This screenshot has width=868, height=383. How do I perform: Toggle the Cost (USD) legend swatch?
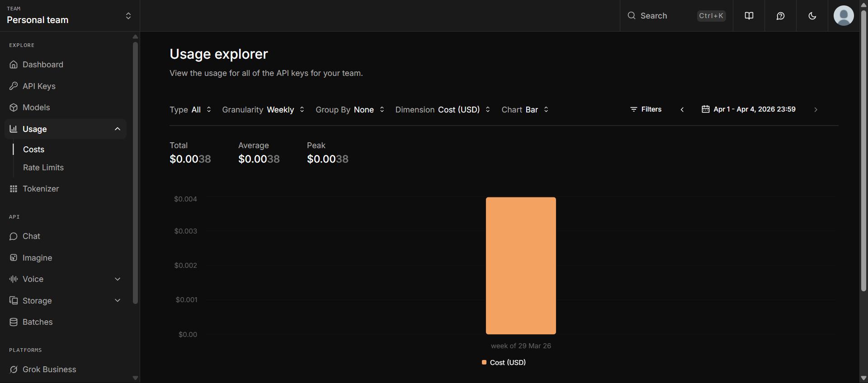tap(484, 362)
